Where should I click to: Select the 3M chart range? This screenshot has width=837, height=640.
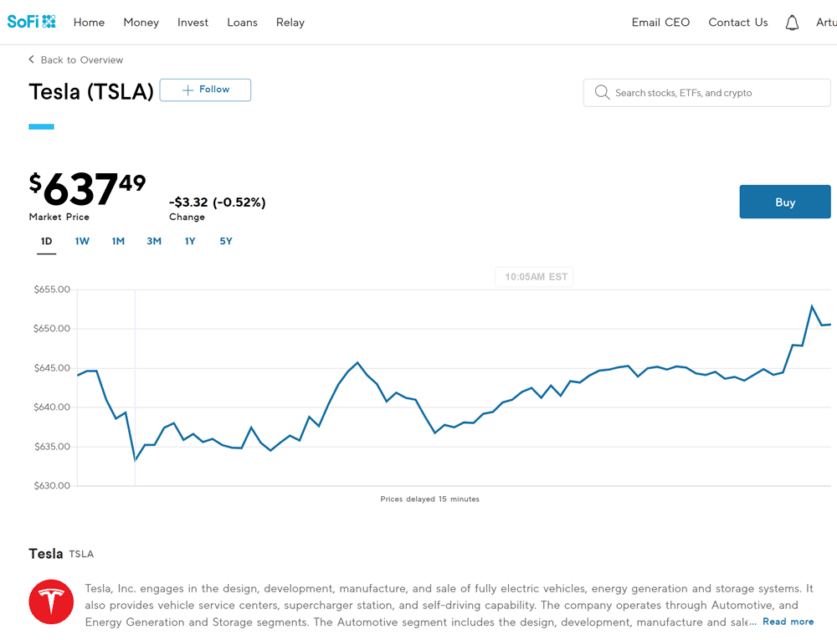[154, 241]
